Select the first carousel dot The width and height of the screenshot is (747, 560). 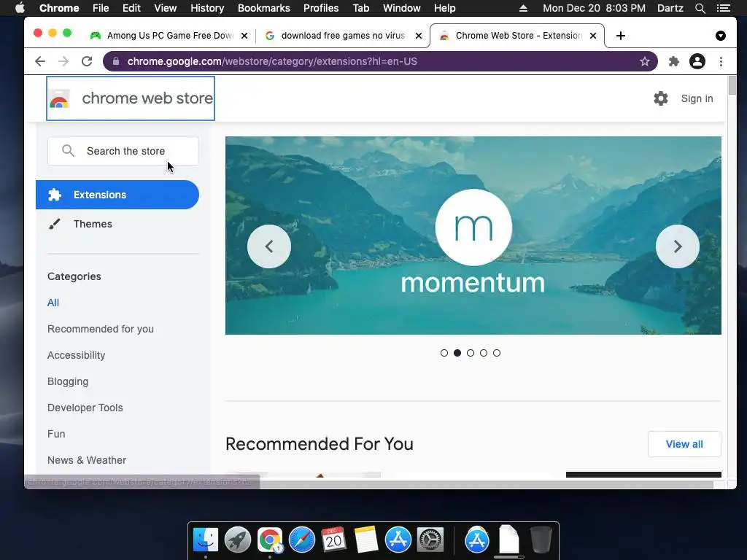(444, 353)
